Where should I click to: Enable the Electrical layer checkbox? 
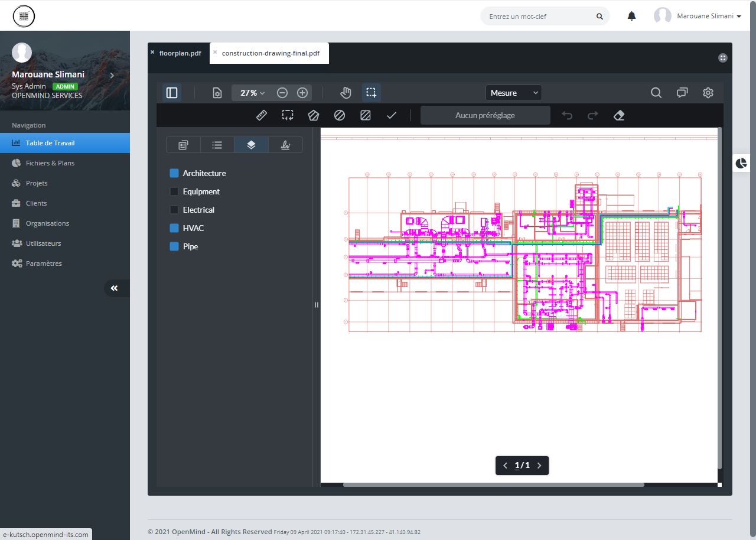174,210
